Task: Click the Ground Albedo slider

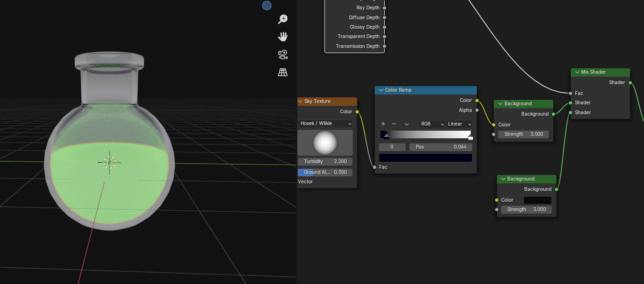Action: pos(325,173)
